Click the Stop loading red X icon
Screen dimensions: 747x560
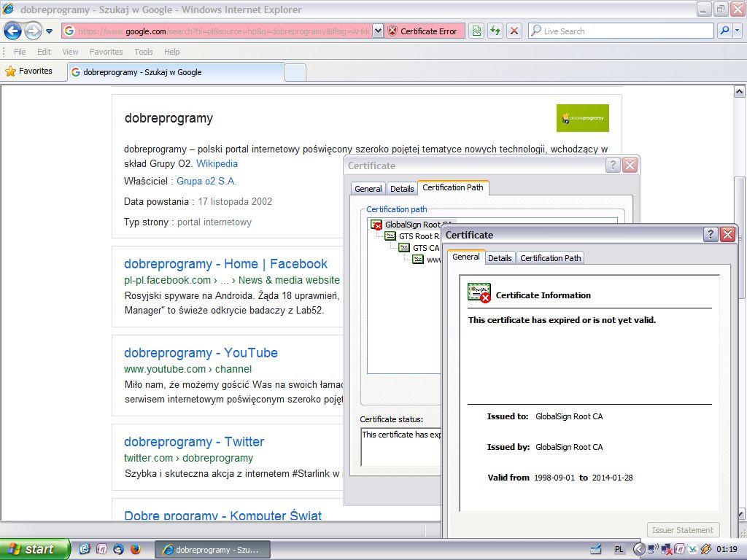[x=514, y=31]
